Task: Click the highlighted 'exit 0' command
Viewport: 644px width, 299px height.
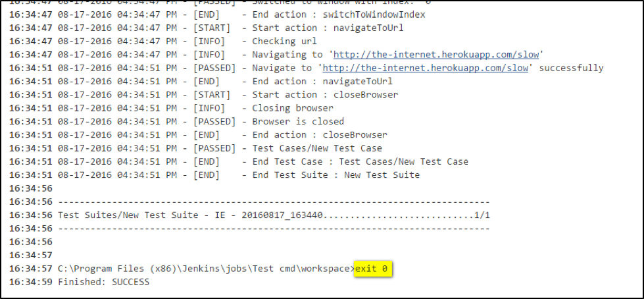Action: [x=373, y=269]
